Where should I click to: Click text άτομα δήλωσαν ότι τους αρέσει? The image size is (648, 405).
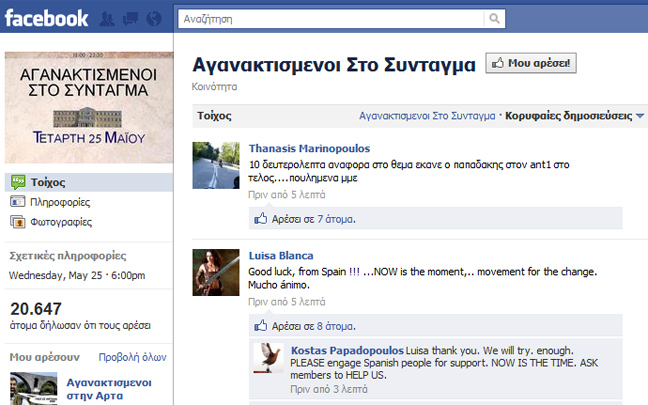tap(80, 326)
